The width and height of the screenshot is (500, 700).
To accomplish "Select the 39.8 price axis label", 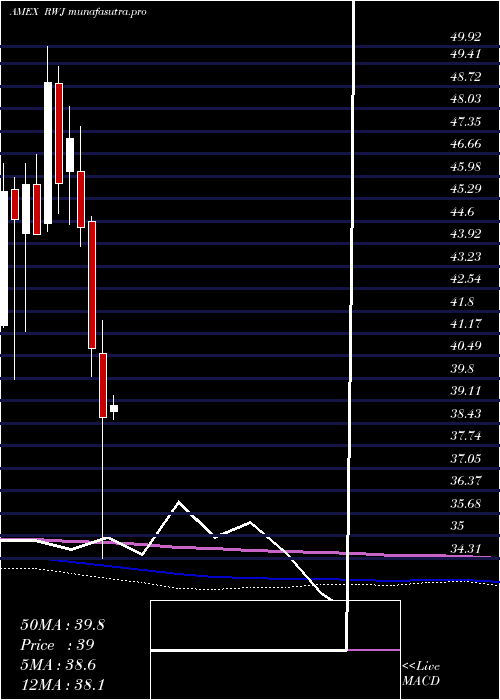I will click(x=462, y=369).
